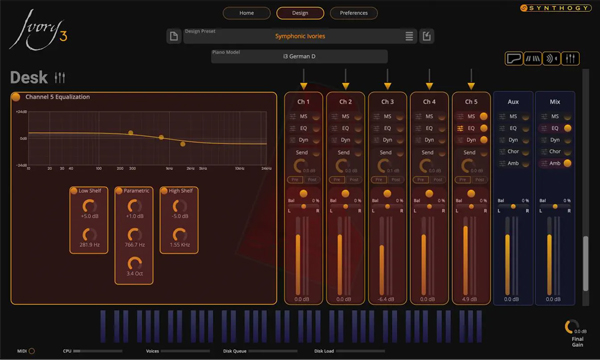This screenshot has height=360, width=600.
Task: Click the Aux Chor settings icon
Action: point(502,151)
